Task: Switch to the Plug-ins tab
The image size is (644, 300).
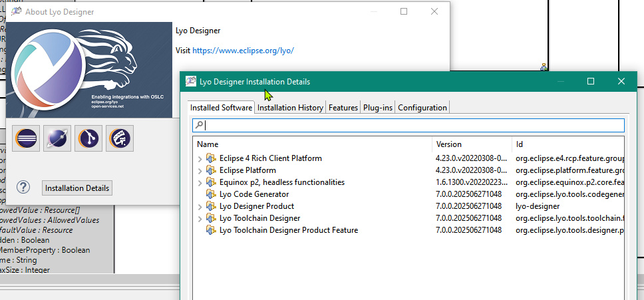Action: pos(378,108)
